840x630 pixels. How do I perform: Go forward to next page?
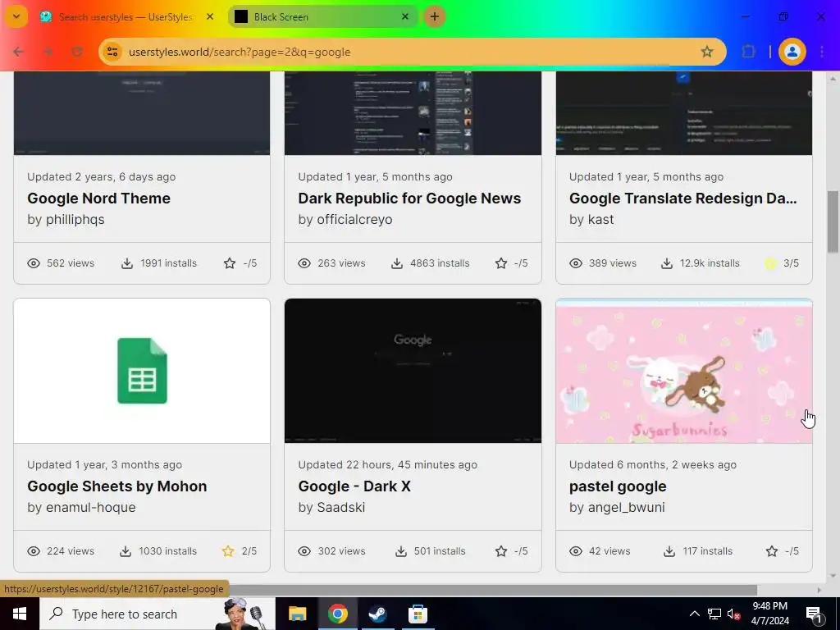tap(48, 52)
